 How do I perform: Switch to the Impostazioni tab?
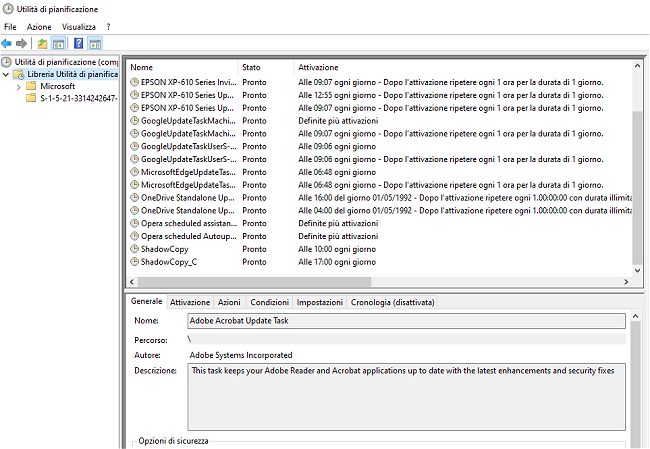click(320, 303)
